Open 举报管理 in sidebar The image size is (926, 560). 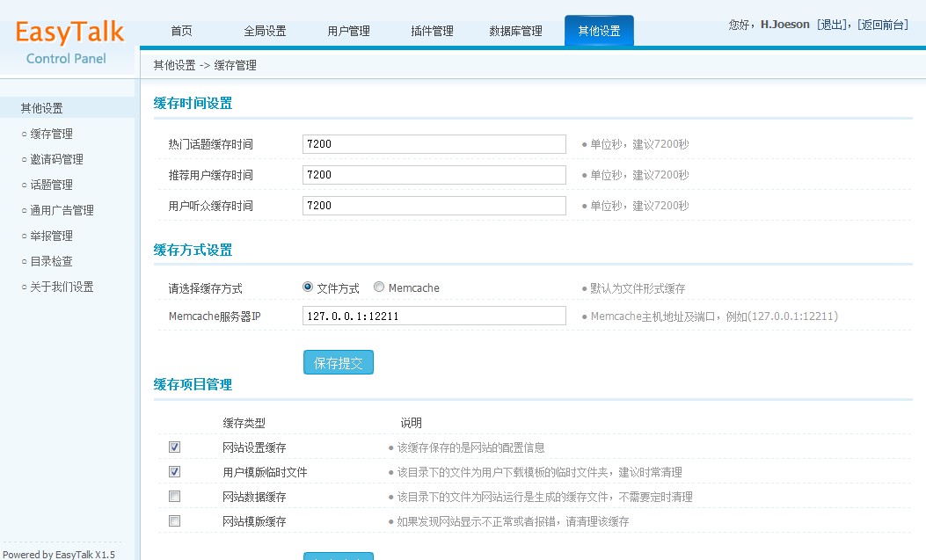coord(51,236)
